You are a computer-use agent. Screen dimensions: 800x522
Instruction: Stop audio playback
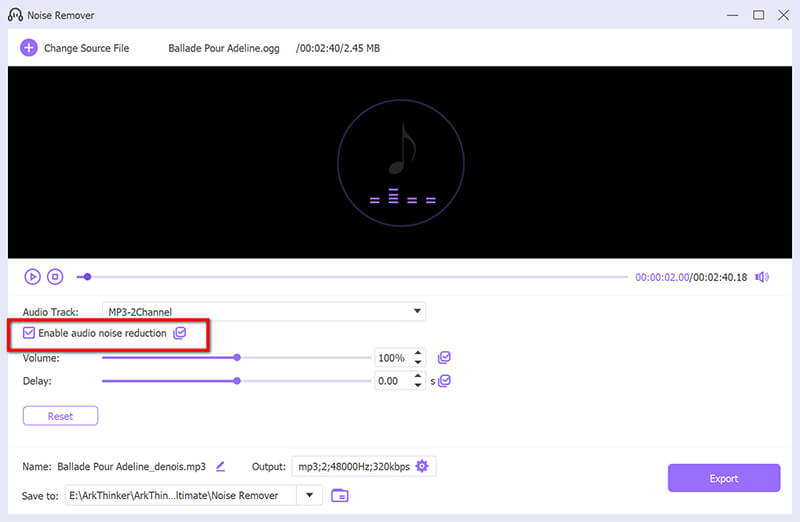55,277
